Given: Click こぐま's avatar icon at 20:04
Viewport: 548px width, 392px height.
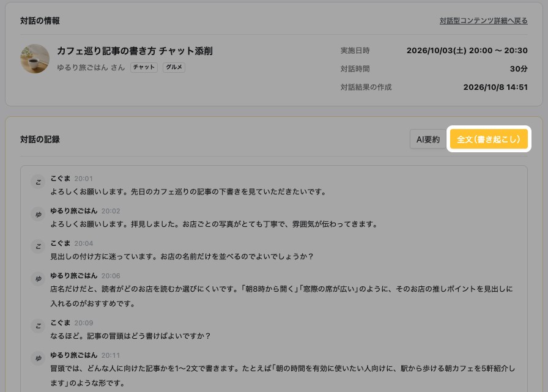Looking at the screenshot, I should coord(38,246).
